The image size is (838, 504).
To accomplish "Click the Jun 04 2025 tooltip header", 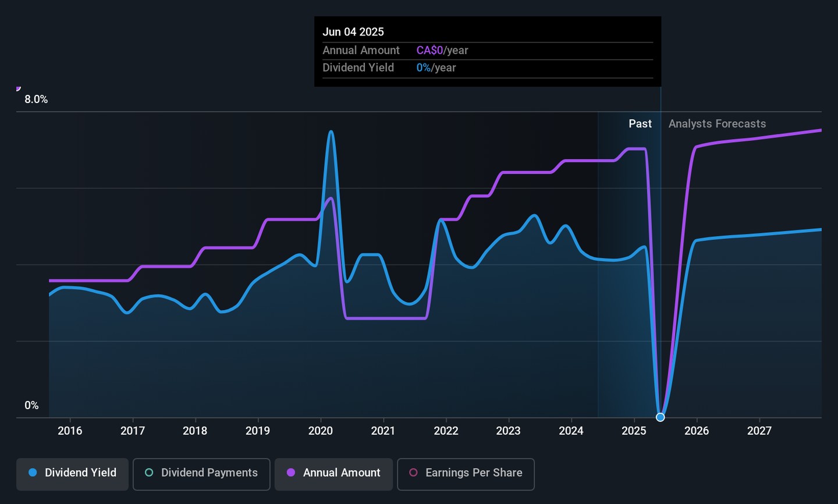I will (x=353, y=32).
